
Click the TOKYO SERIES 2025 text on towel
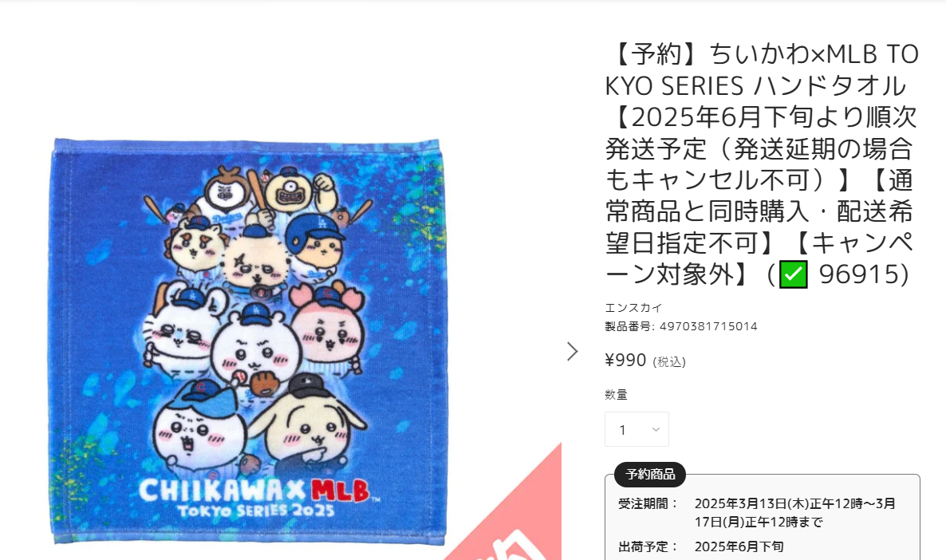click(x=256, y=511)
